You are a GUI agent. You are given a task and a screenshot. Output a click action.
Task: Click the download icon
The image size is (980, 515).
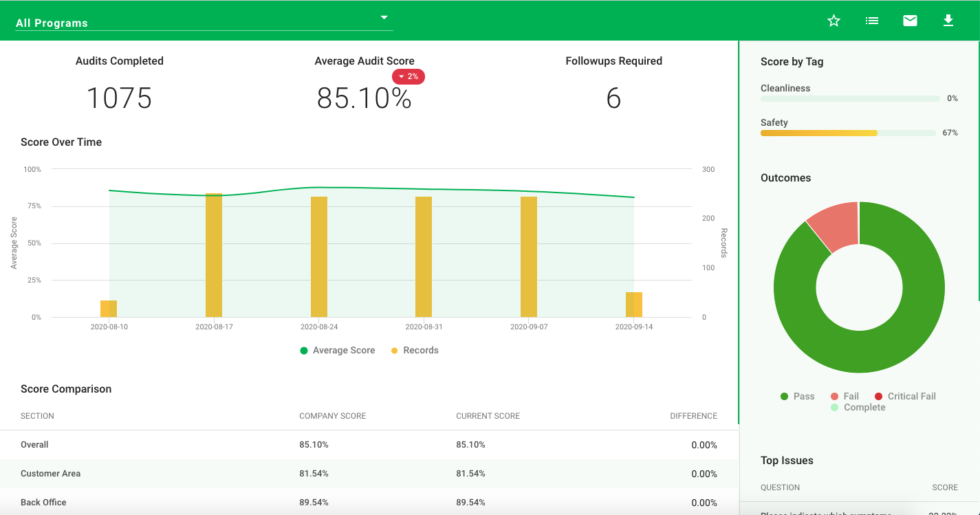(x=948, y=21)
